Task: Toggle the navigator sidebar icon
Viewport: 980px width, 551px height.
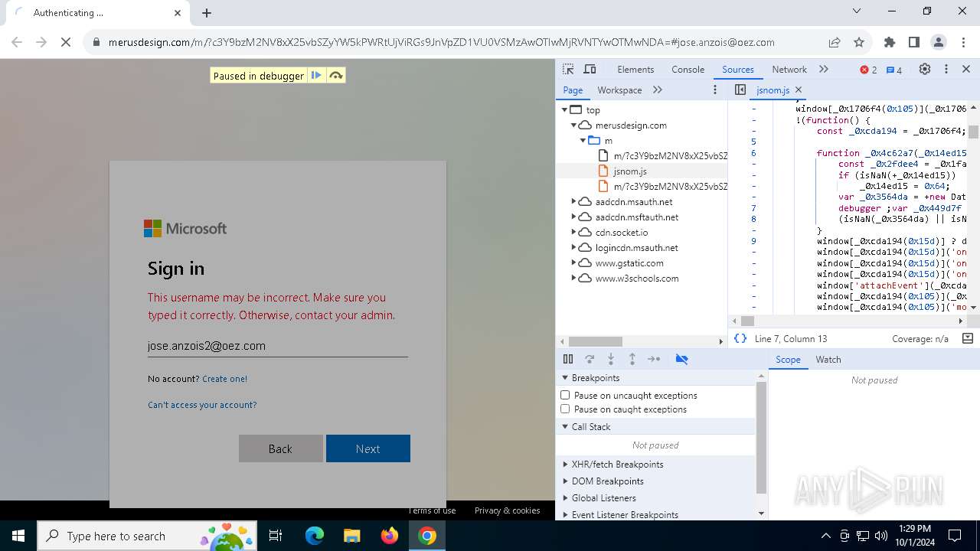Action: (740, 90)
